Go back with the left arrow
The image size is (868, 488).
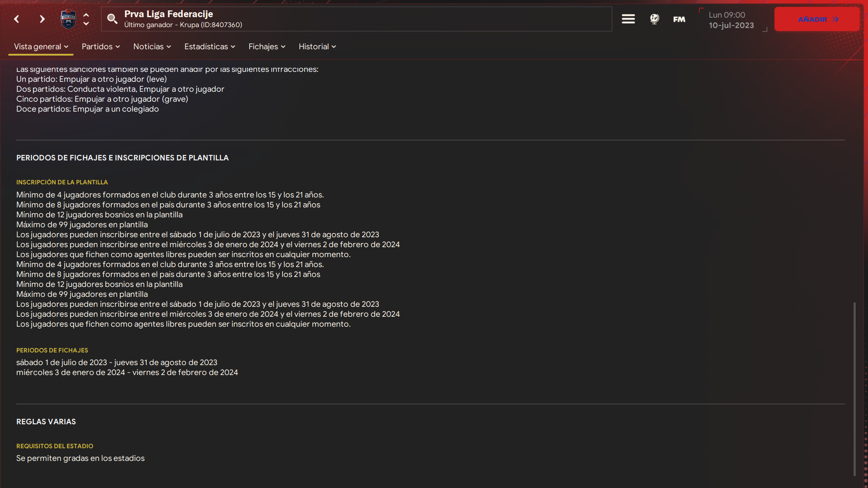17,19
